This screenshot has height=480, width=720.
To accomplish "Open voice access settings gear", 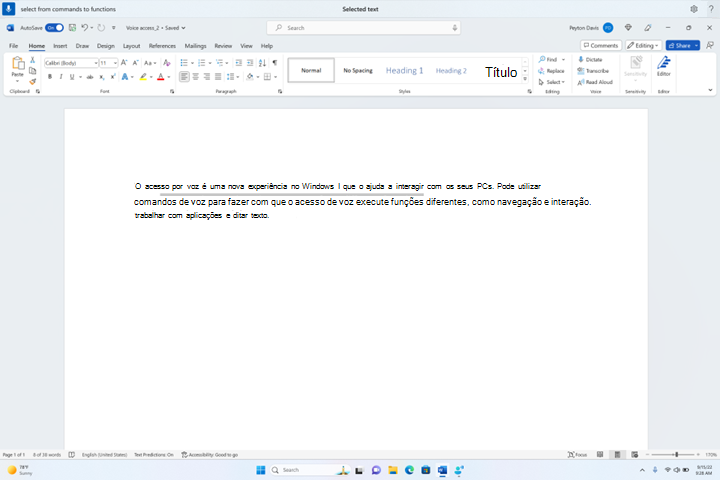I will [694, 9].
